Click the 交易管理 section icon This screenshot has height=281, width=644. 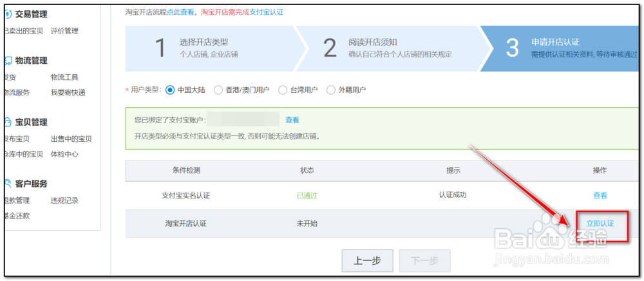pyautogui.click(x=7, y=14)
